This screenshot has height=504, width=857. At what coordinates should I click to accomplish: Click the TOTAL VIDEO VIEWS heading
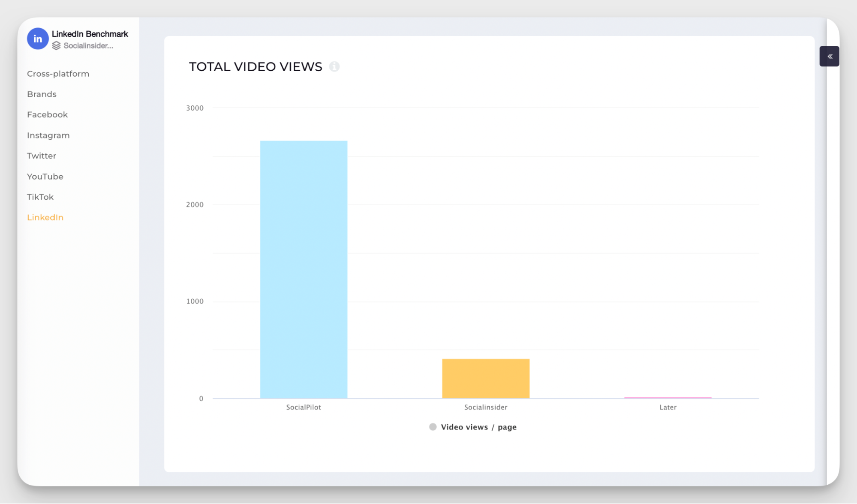coord(256,67)
